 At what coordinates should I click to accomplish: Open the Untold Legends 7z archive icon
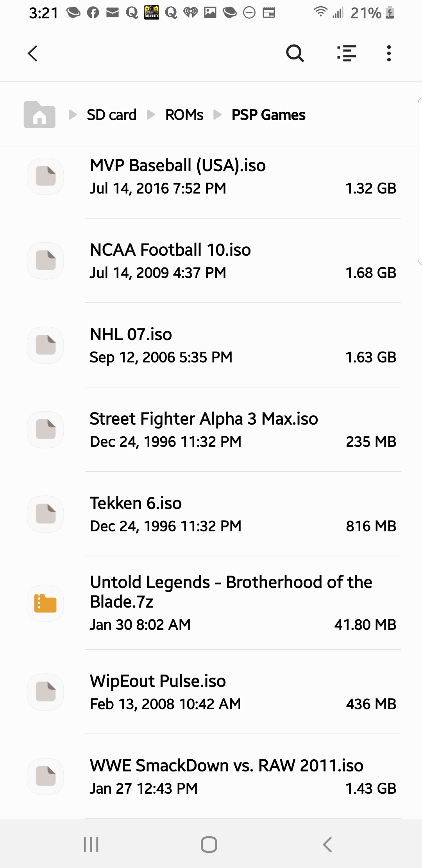[x=46, y=603]
